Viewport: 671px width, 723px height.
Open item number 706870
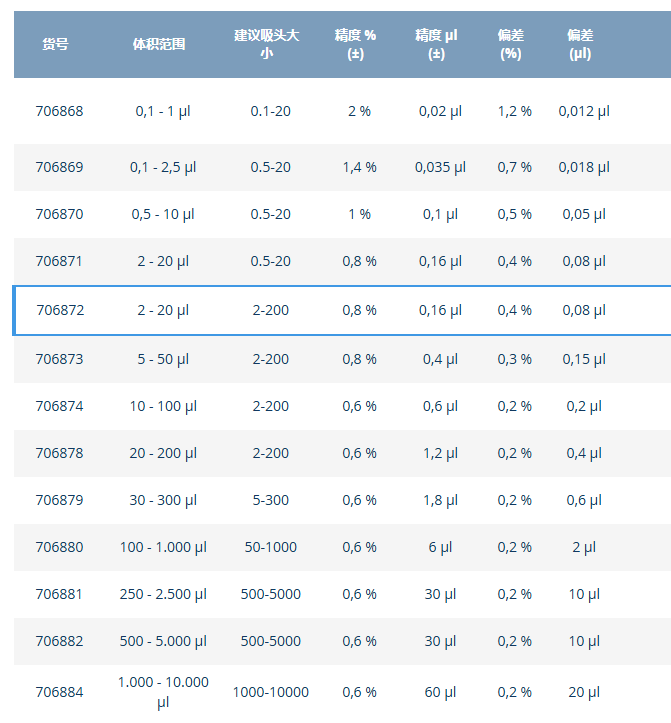(59, 214)
